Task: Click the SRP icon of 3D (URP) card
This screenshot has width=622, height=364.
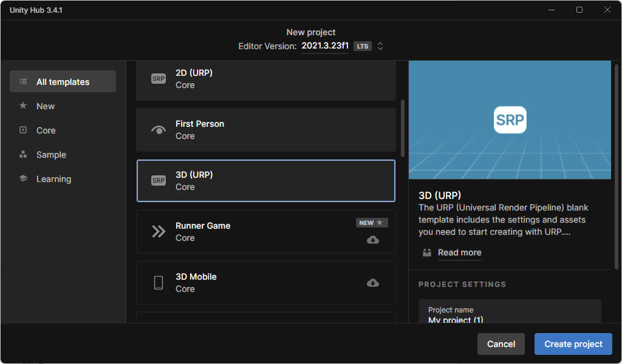Action: pos(159,181)
